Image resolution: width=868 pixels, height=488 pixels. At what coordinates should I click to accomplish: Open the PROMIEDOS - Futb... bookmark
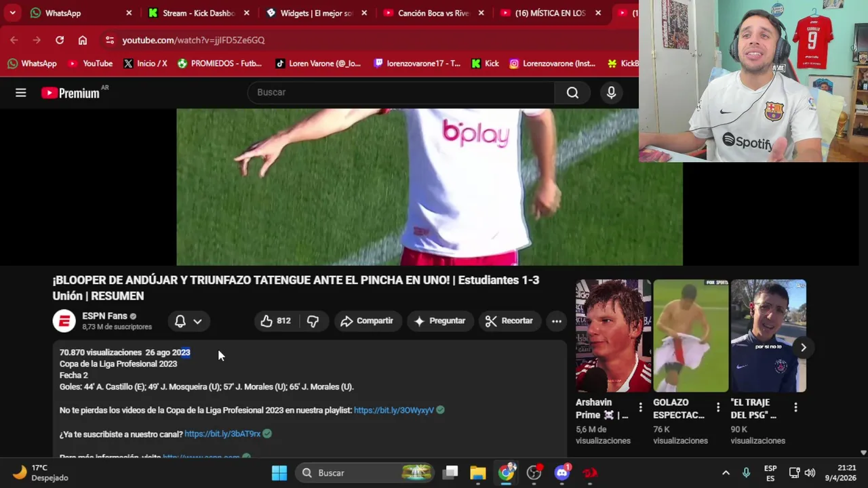pyautogui.click(x=220, y=64)
